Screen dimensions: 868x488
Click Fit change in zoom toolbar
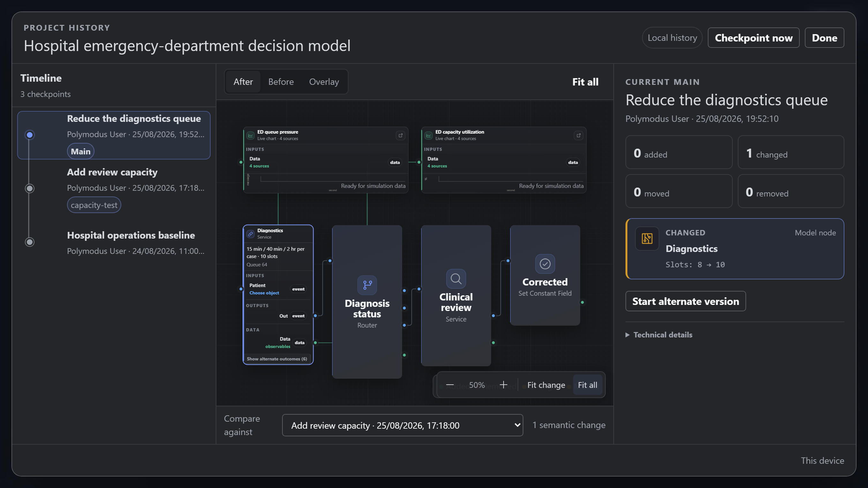pos(546,385)
